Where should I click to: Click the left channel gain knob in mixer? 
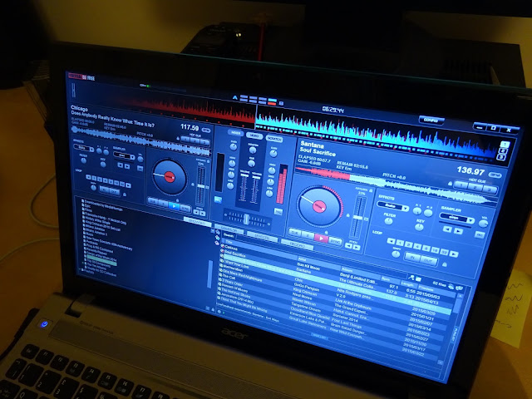[234, 146]
